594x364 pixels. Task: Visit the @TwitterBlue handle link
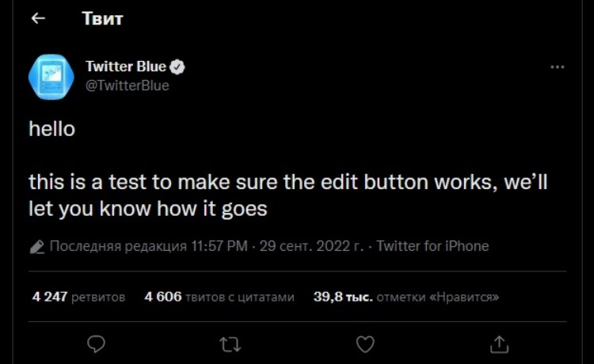pyautogui.click(x=128, y=85)
